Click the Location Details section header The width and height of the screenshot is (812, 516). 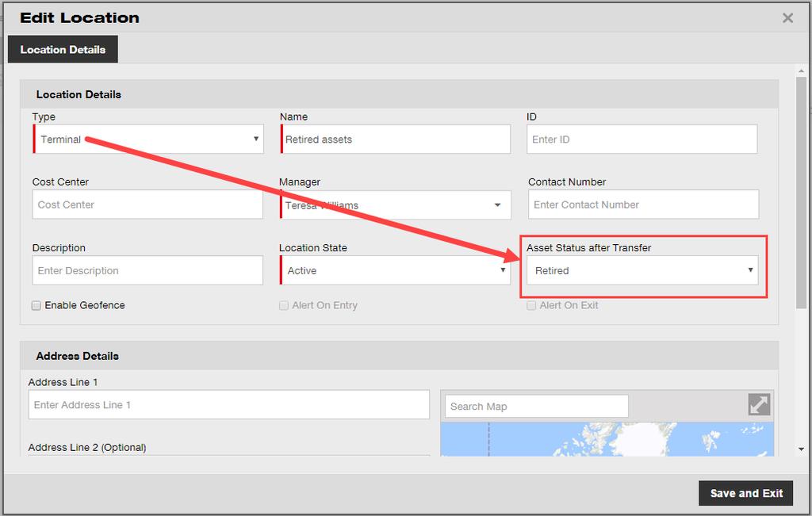(x=400, y=94)
